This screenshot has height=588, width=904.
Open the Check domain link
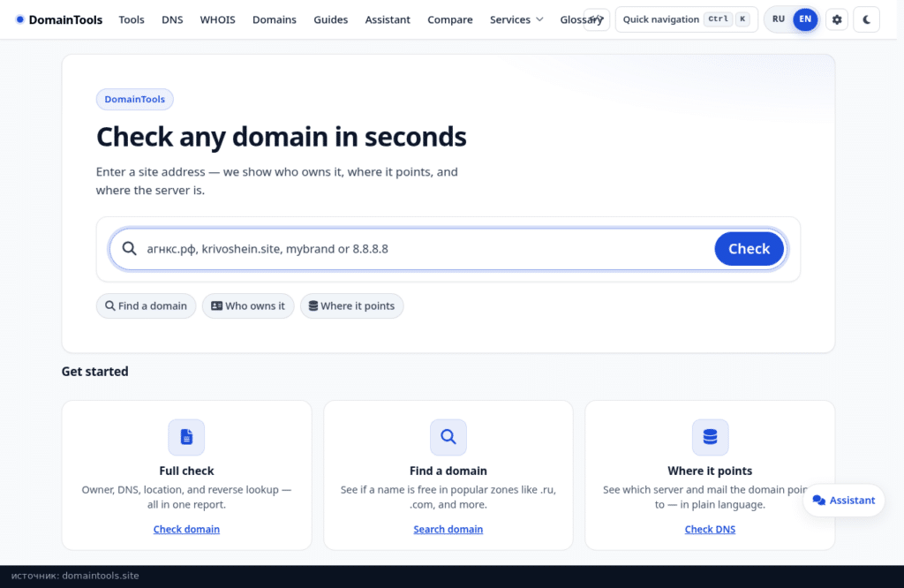(186, 529)
